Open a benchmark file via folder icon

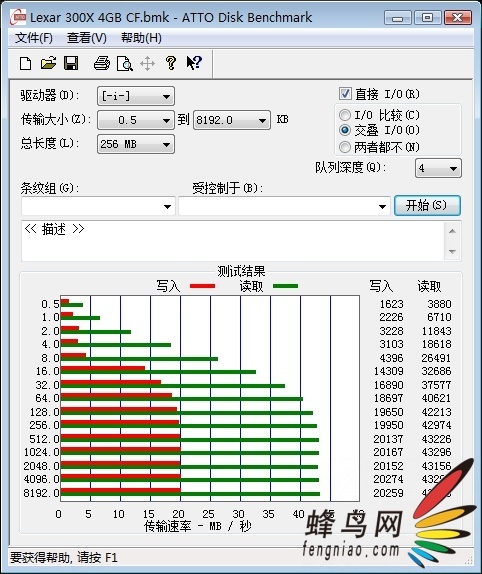tap(48, 64)
